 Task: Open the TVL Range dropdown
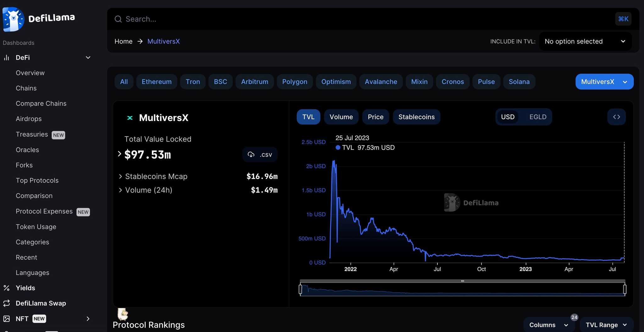click(606, 325)
